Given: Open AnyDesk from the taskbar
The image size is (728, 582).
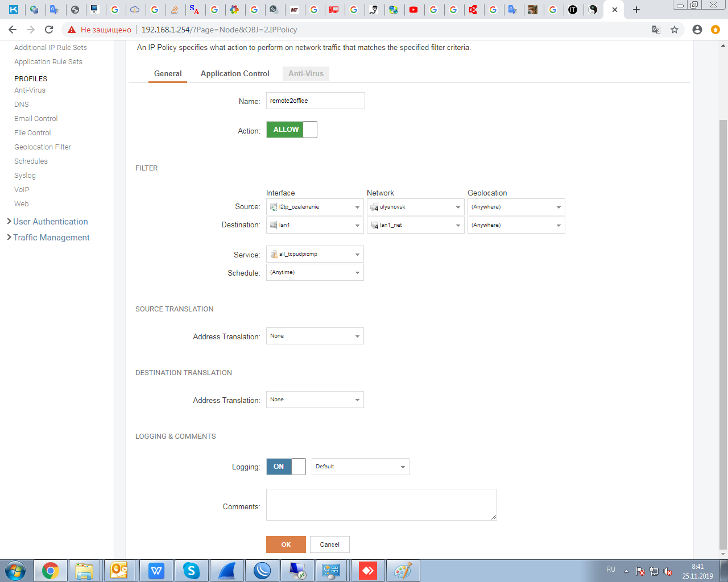Looking at the screenshot, I should coord(368,571).
